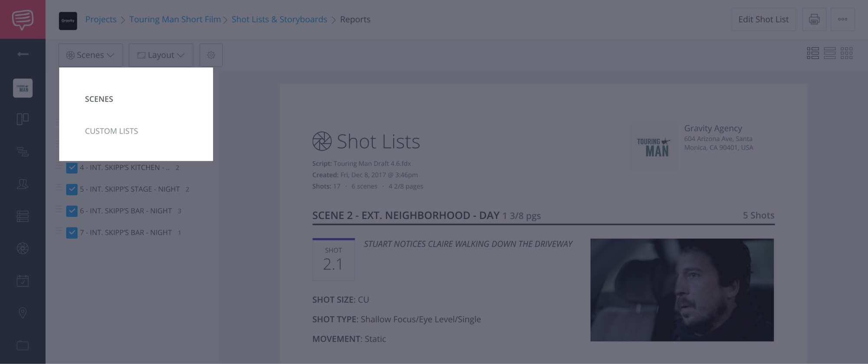Click the SHOT 2.1 number box
The width and height of the screenshot is (868, 364).
(x=333, y=259)
